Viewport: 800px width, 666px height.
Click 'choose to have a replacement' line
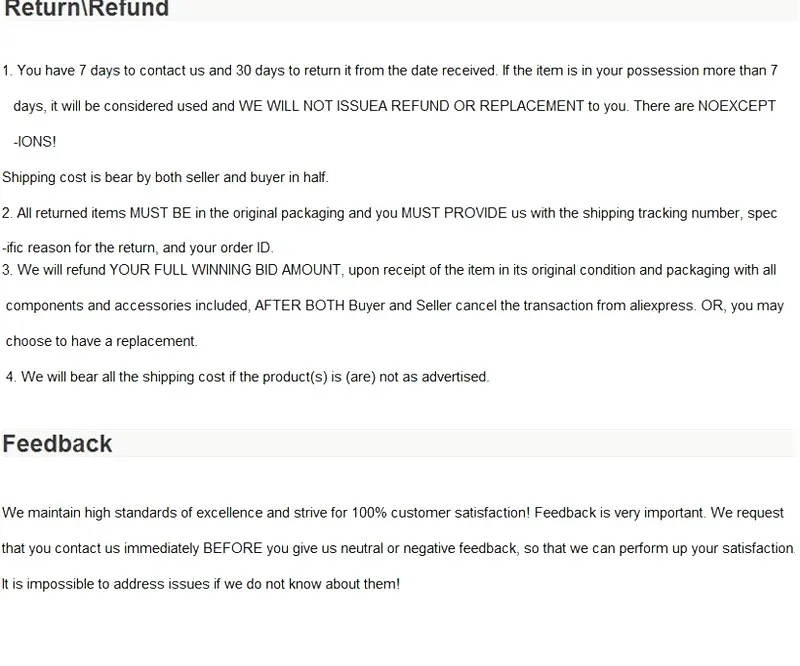coord(102,341)
